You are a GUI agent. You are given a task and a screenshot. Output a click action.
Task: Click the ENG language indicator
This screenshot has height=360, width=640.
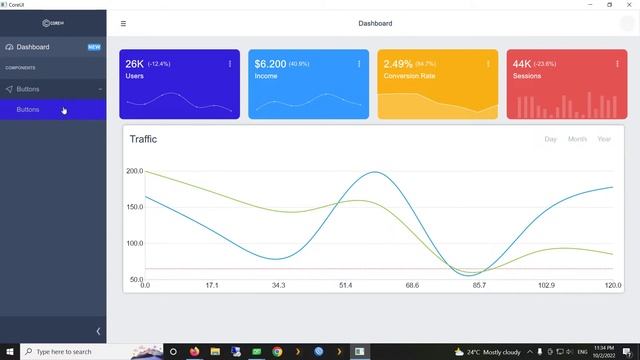coord(582,352)
